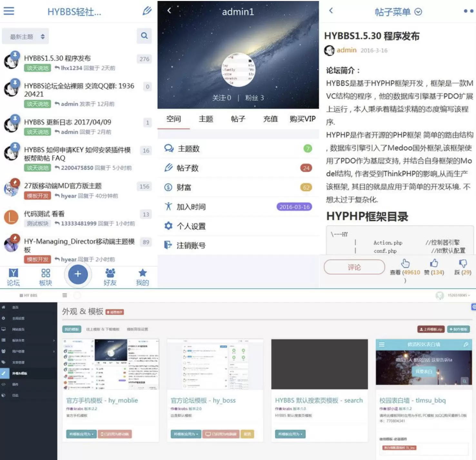Viewport: 476px width, 460px height.
Task: Open the 最新主题 sort dropdown
Action: pyautogui.click(x=25, y=36)
